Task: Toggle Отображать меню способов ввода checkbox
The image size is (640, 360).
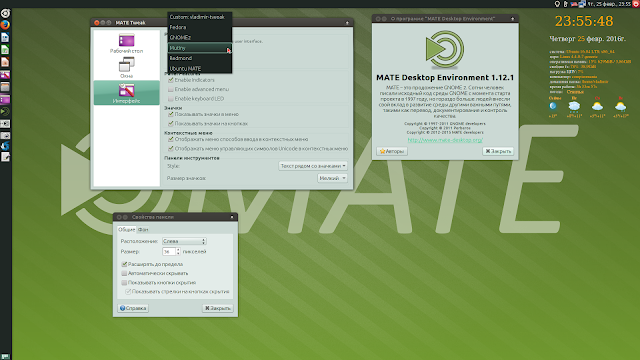Action: tap(171, 139)
